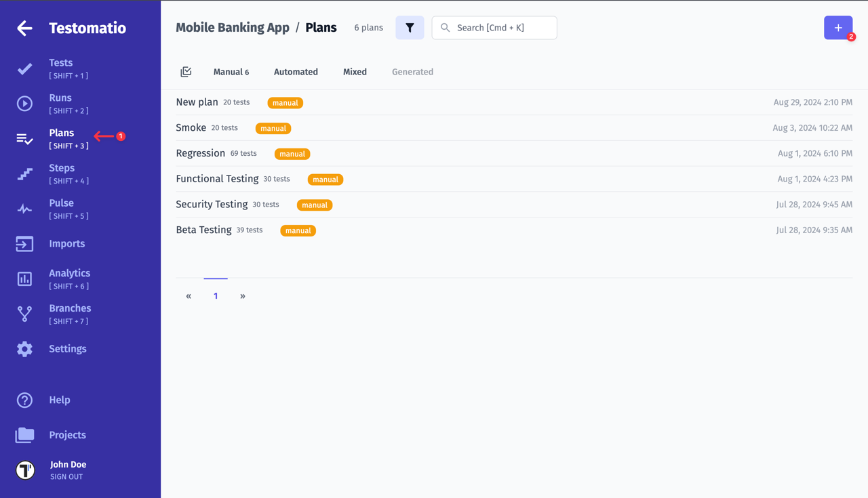Open the Tests section from the sidebar

pyautogui.click(x=60, y=62)
